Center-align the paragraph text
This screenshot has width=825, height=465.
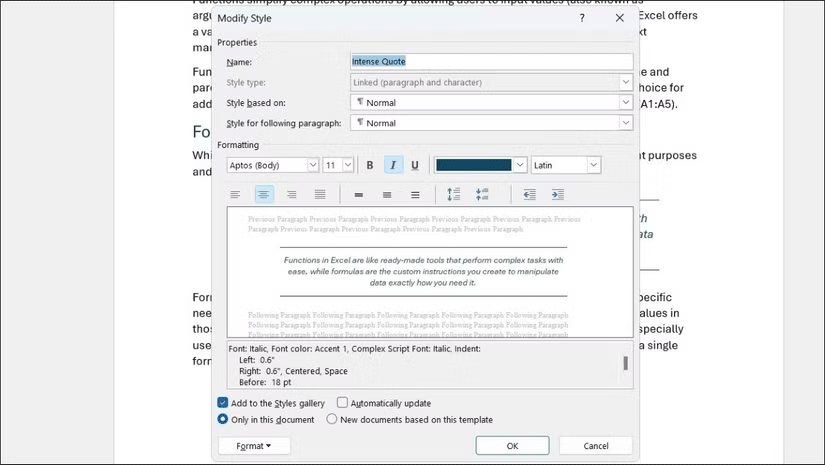pyautogui.click(x=264, y=195)
